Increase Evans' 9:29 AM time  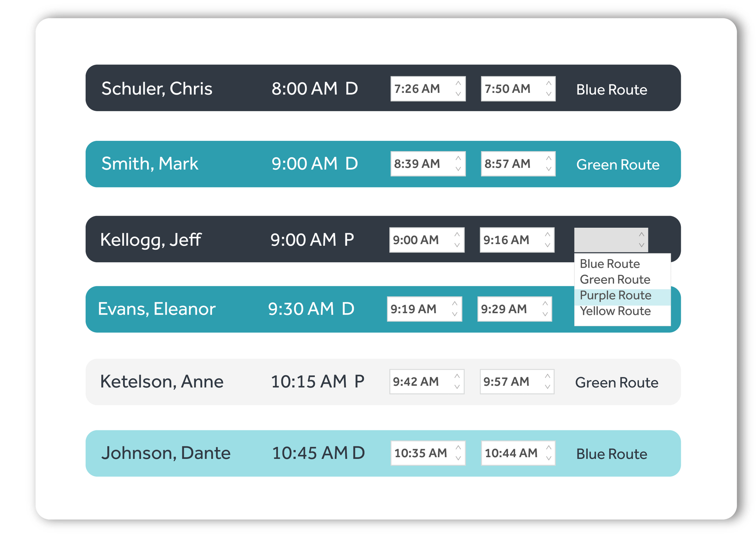click(x=545, y=304)
